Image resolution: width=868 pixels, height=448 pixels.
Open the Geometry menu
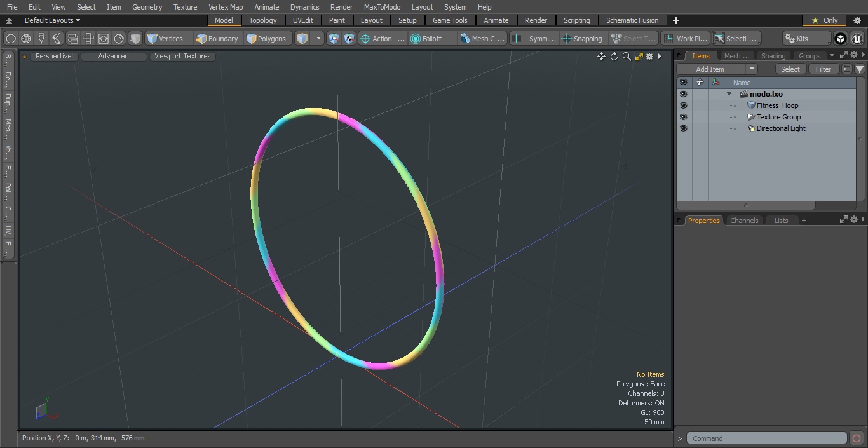pos(147,7)
